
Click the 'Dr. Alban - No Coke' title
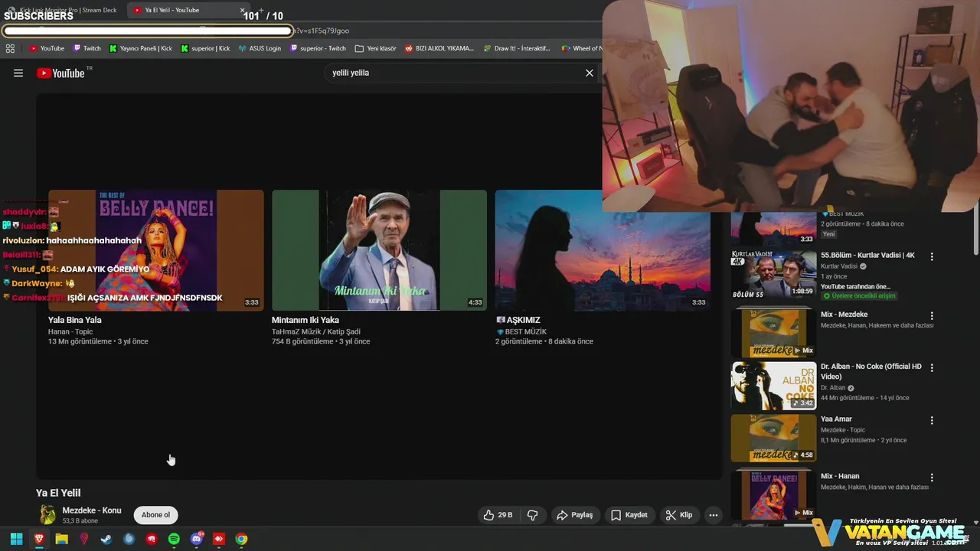pyautogui.click(x=871, y=371)
